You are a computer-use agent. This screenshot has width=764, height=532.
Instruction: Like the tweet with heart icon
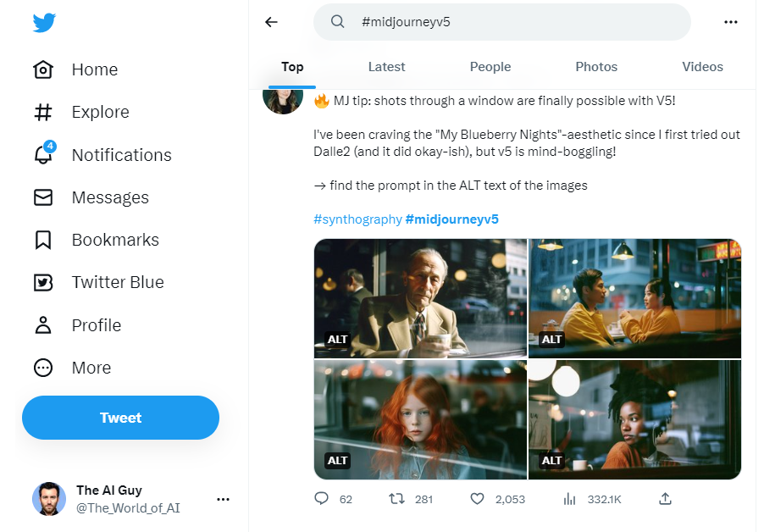477,499
